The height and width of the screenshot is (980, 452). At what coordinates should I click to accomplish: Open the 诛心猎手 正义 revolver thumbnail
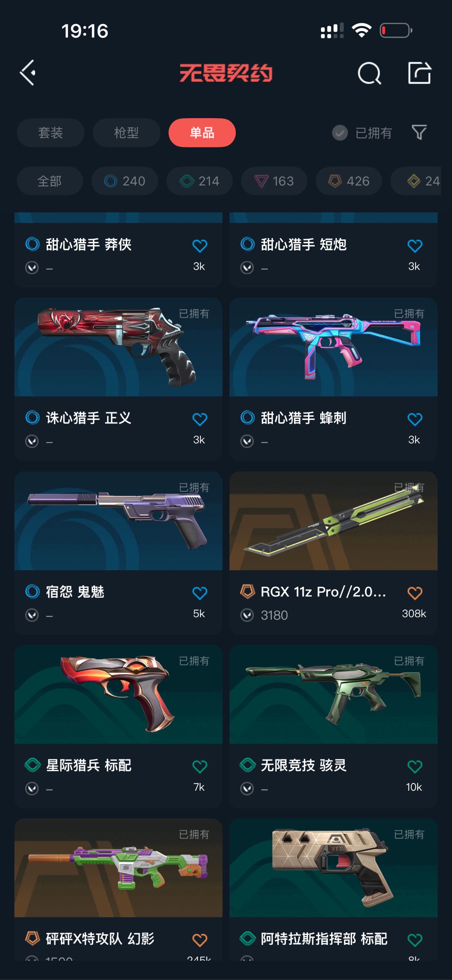click(x=118, y=347)
